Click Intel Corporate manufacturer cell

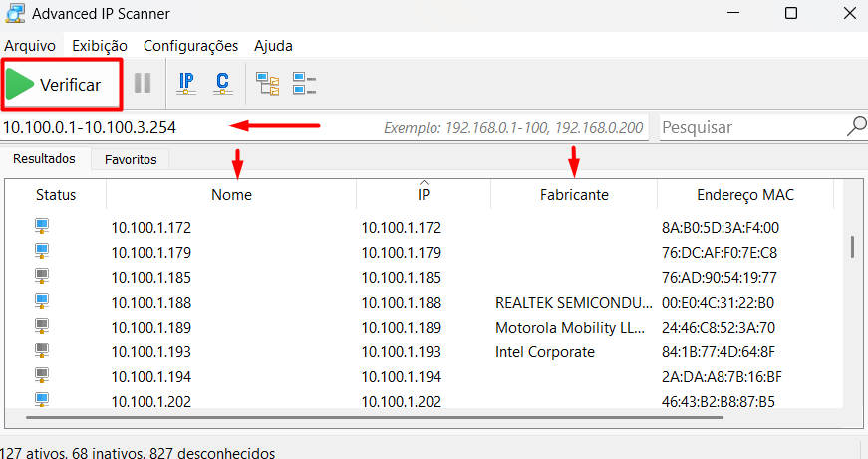(545, 352)
